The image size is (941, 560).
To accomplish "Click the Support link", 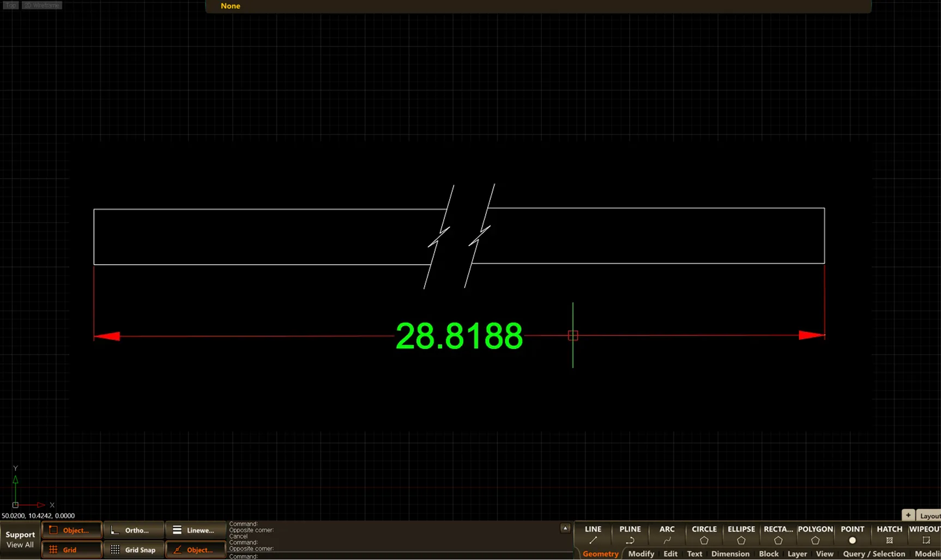I will click(x=20, y=534).
